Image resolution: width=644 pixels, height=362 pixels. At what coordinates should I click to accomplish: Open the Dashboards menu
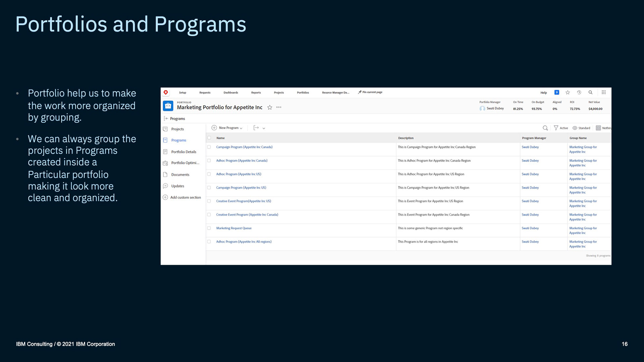(x=231, y=93)
